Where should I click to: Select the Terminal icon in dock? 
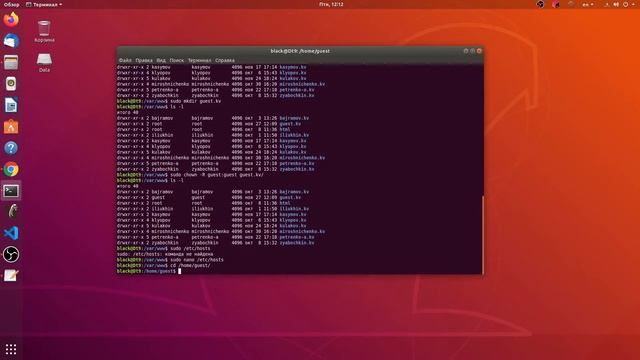[11, 191]
